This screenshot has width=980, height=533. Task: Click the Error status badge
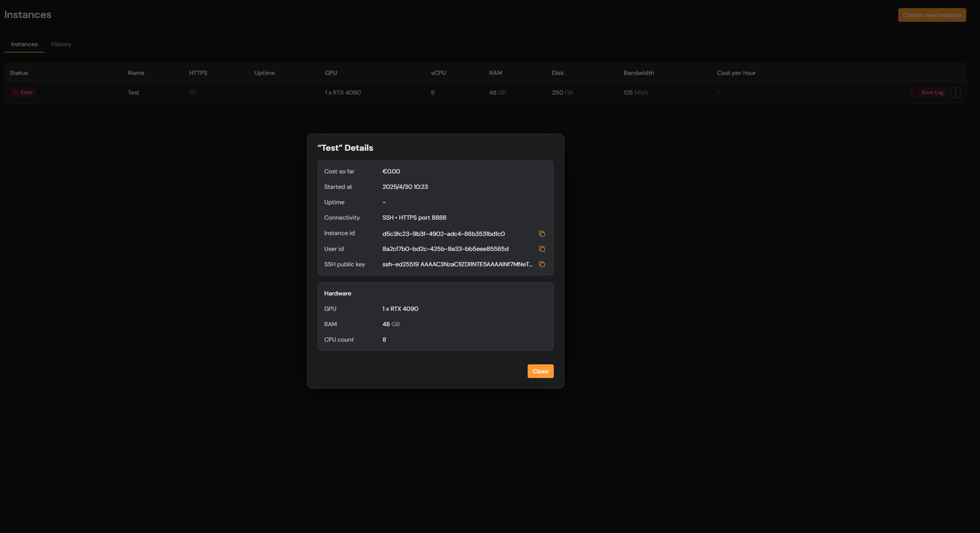tap(23, 92)
